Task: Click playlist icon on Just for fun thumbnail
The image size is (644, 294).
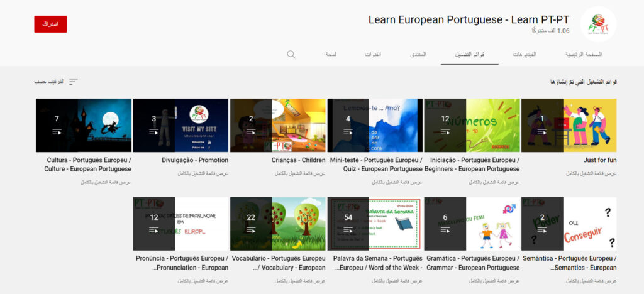Action: click(x=542, y=132)
